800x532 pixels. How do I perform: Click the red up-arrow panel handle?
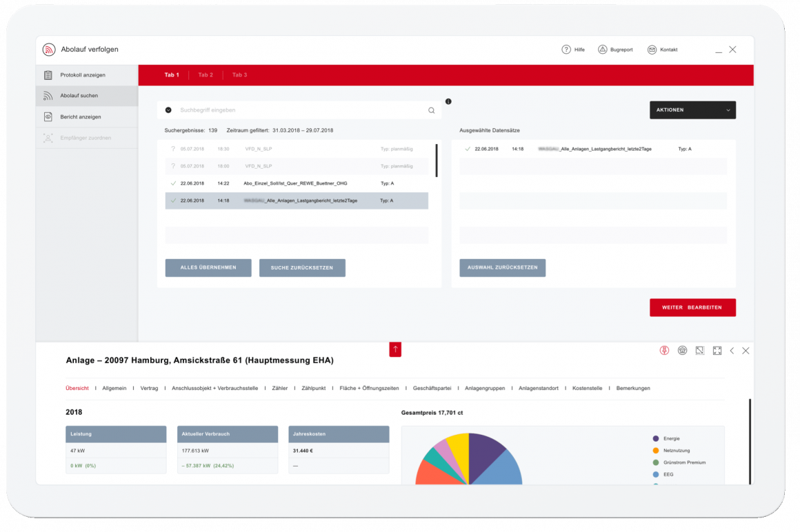(x=395, y=349)
